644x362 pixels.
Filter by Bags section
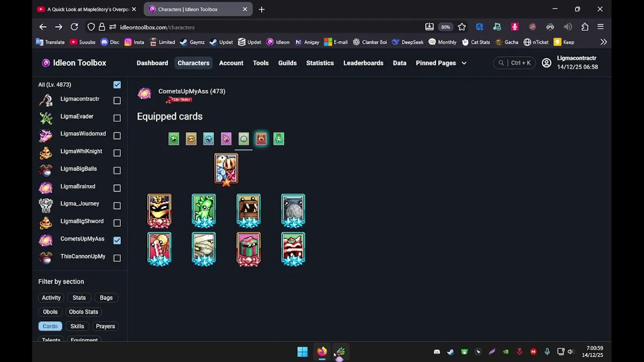pos(106,298)
